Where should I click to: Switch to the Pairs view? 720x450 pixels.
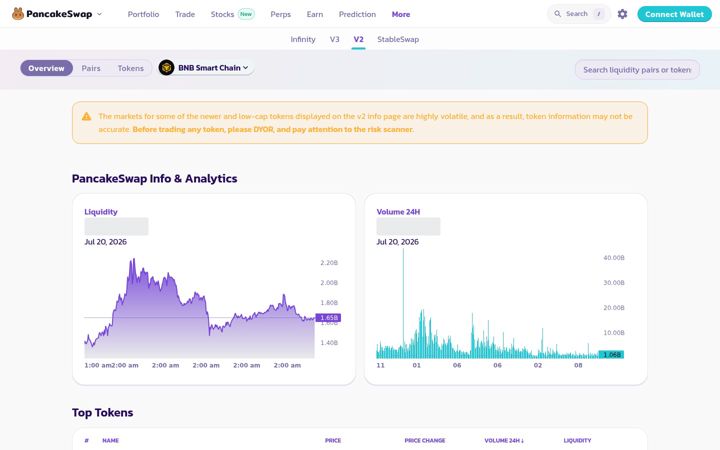click(x=91, y=68)
